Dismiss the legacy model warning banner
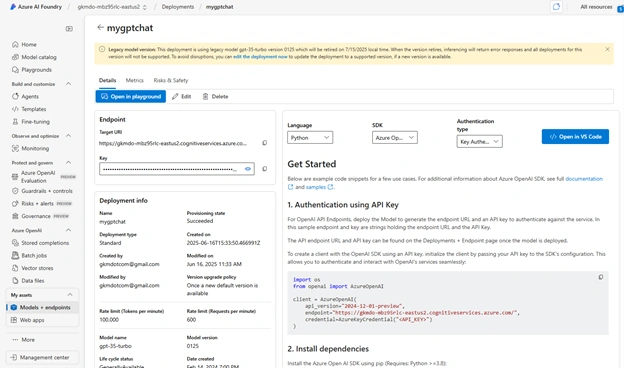Viewport: 624px width, 368px height. tap(607, 49)
